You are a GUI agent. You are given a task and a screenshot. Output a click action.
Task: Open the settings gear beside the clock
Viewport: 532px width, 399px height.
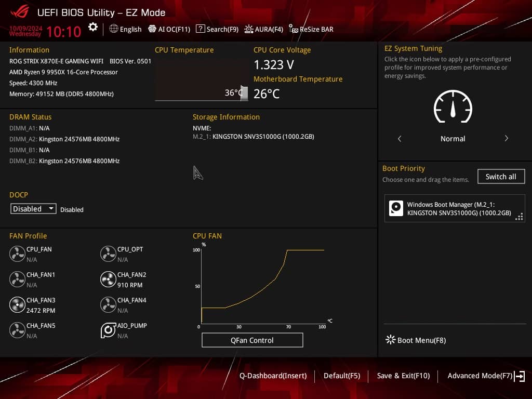(x=92, y=27)
